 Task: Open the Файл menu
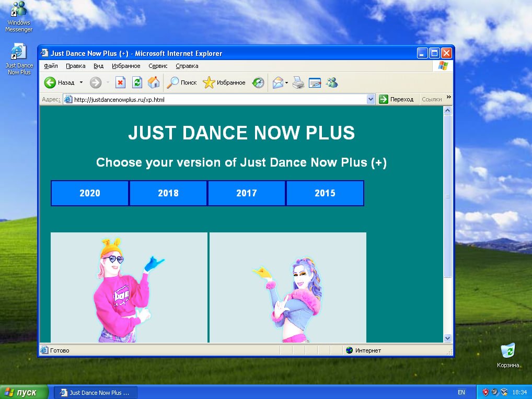(51, 66)
